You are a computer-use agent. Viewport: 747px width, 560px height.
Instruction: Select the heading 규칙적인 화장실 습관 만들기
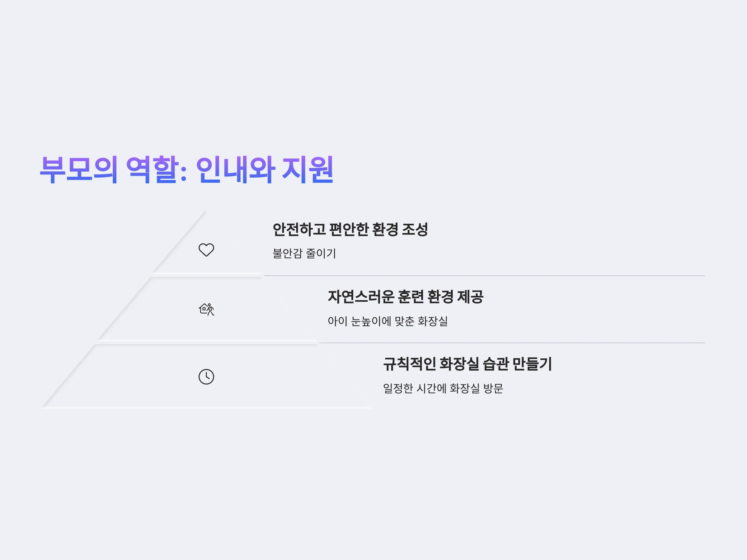467,364
